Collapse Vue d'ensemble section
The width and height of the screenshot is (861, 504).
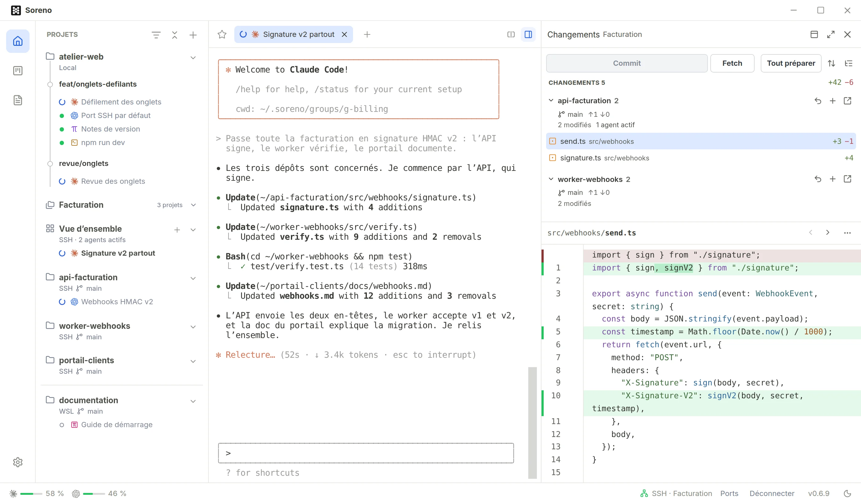(x=193, y=230)
